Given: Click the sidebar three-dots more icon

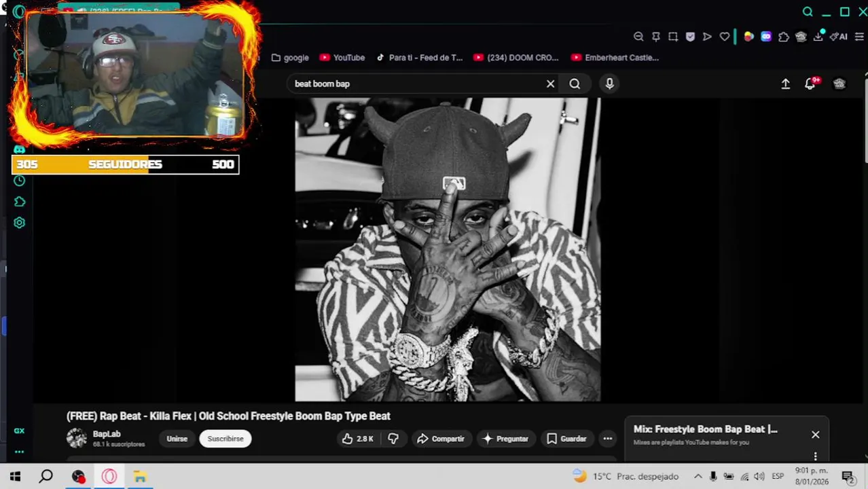Looking at the screenshot, I should tap(19, 452).
